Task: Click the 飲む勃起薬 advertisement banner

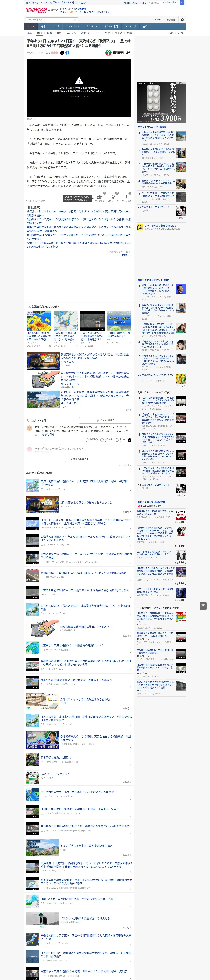Action: click(162, 102)
